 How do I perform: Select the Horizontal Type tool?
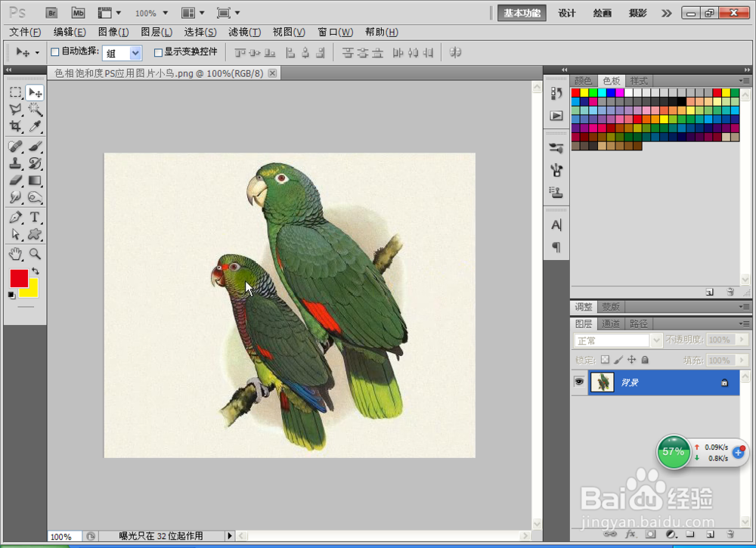35,217
